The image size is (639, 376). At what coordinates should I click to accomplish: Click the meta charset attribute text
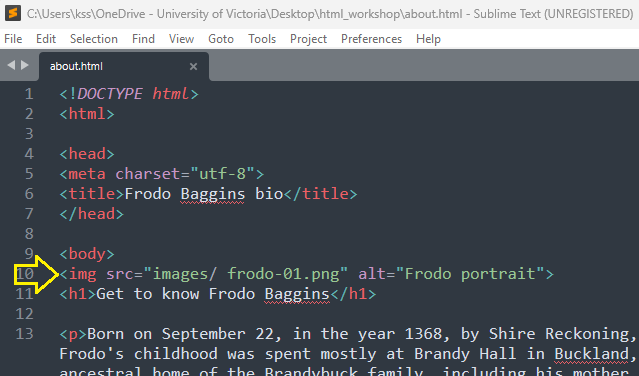click(148, 174)
